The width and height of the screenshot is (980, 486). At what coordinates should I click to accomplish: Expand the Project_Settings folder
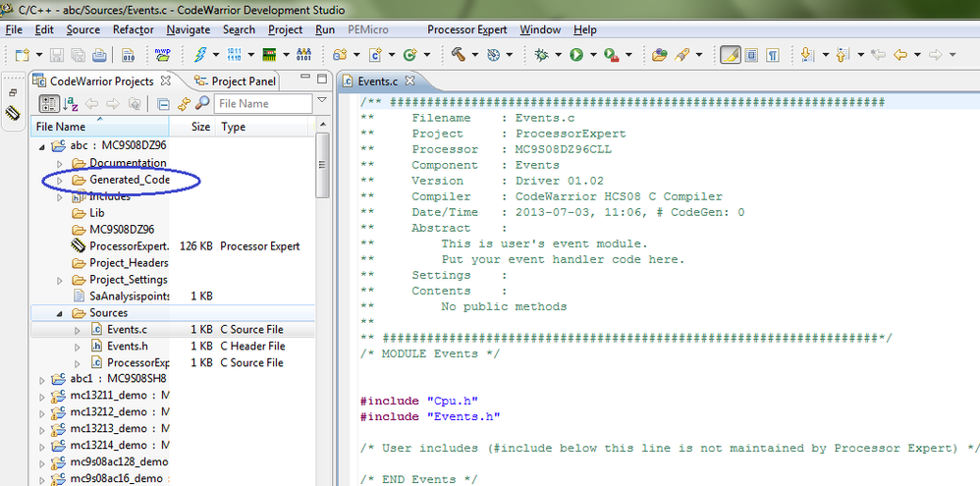[60, 280]
